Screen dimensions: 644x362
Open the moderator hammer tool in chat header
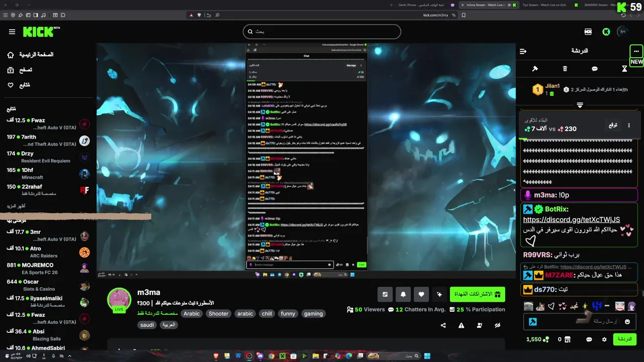pyautogui.click(x=535, y=68)
